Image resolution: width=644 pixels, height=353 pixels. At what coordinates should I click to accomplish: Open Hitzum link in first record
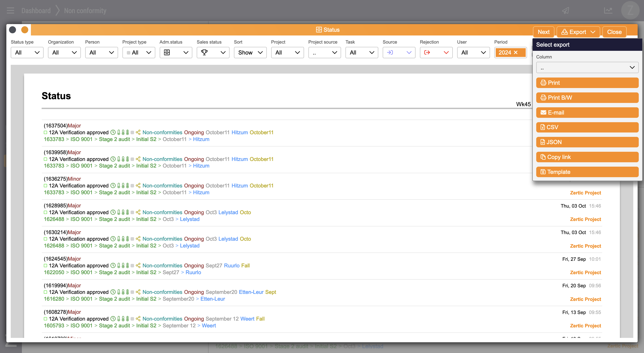[x=239, y=132]
